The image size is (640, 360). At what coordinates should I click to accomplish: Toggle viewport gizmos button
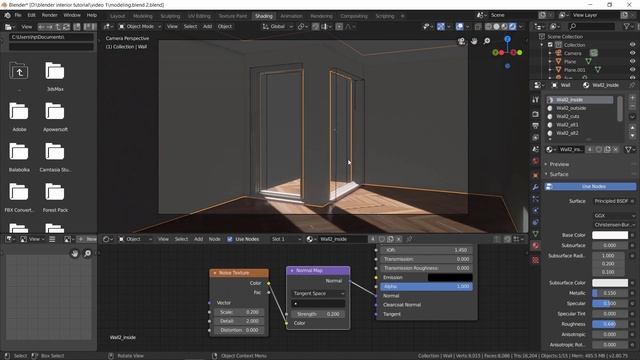(x=441, y=27)
